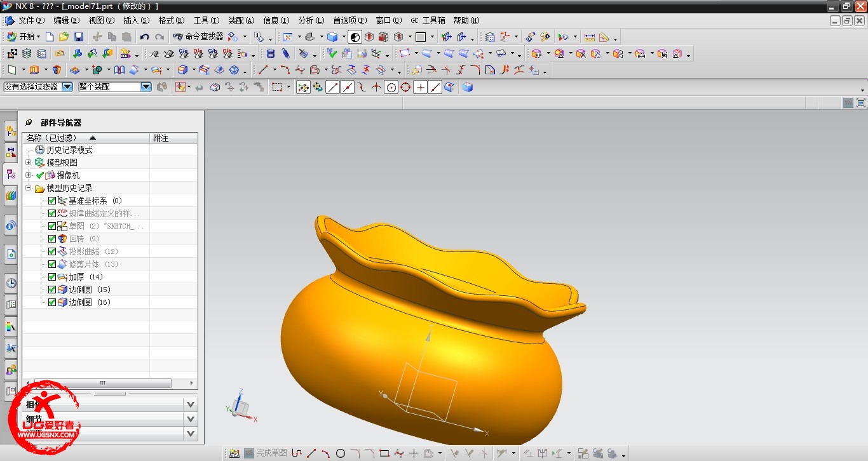Viewport: 868px width, 461px height.
Task: Open the 文件(F) menu
Action: pyautogui.click(x=31, y=20)
